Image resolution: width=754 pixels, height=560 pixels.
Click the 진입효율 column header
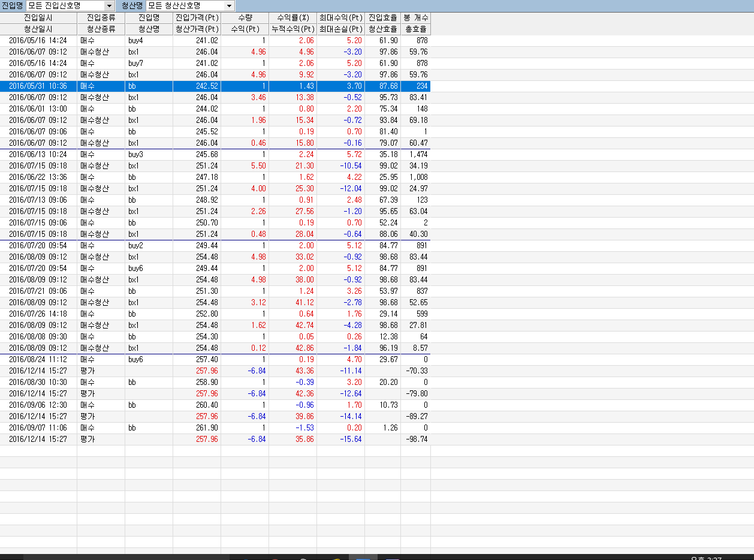pos(382,18)
